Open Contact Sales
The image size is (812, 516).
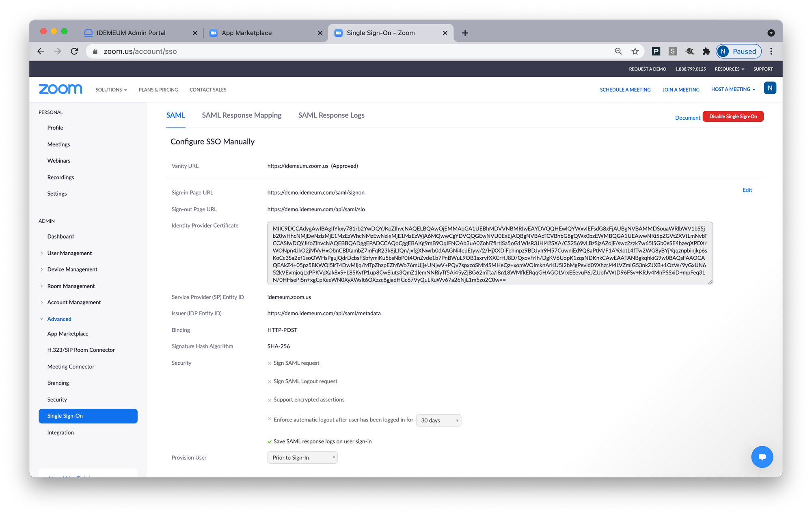pyautogui.click(x=208, y=90)
